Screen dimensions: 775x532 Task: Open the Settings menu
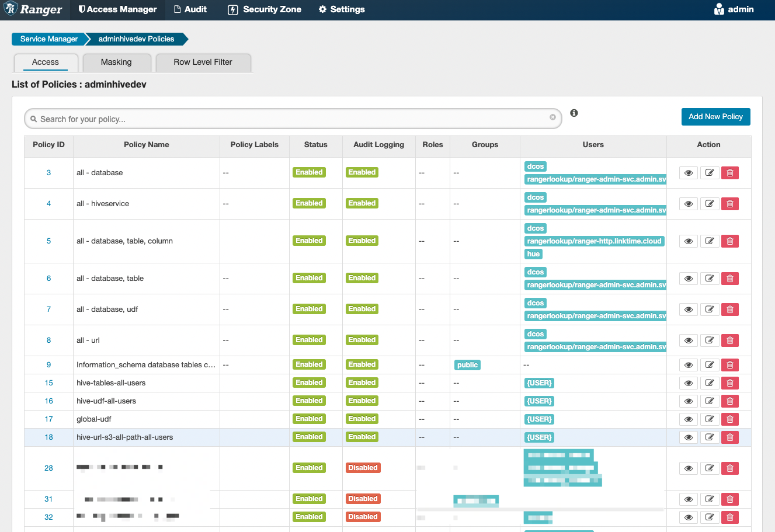point(342,9)
